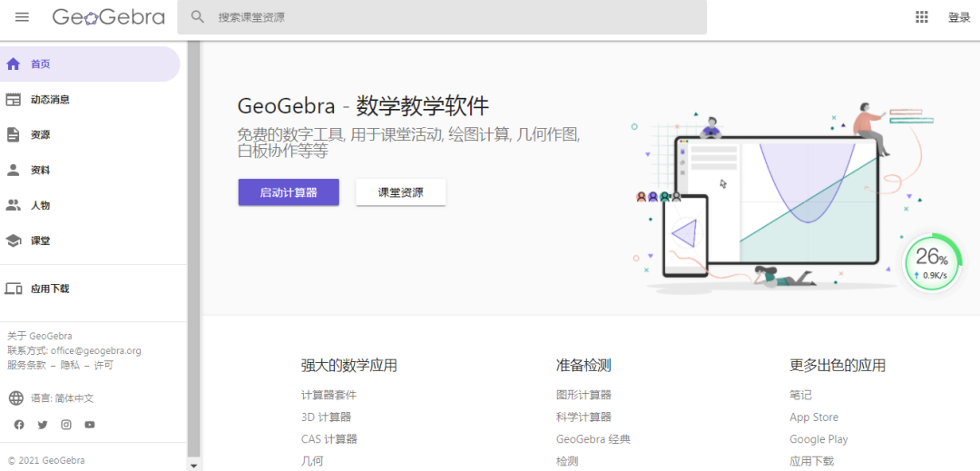Open the Instagram icon in sidebar

[x=66, y=425]
